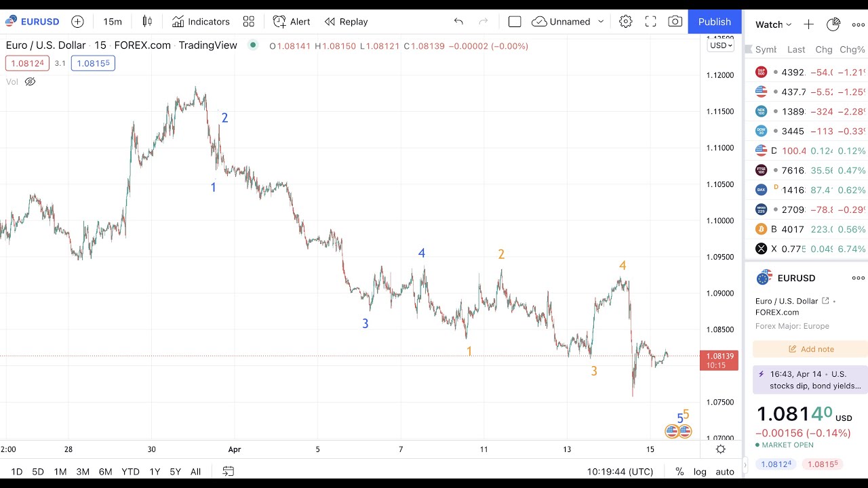The image size is (868, 488).
Task: Select the DOW 30 watchlist row
Action: tap(806, 131)
